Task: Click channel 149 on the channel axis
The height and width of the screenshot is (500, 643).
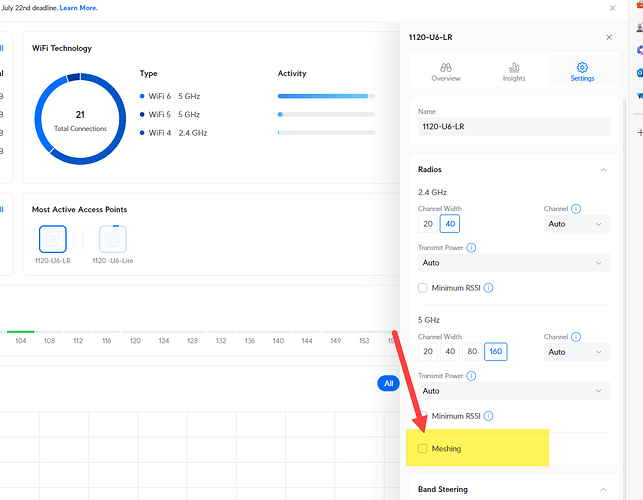Action: point(335,341)
